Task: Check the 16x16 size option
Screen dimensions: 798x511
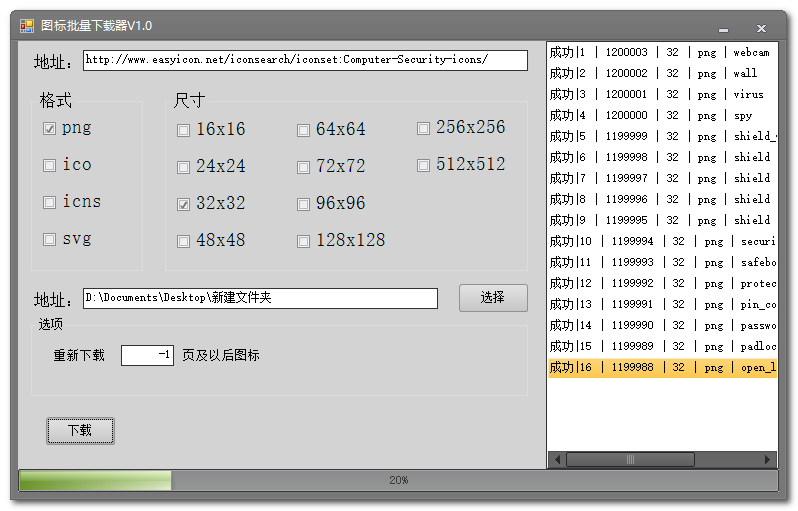Action: [x=183, y=130]
